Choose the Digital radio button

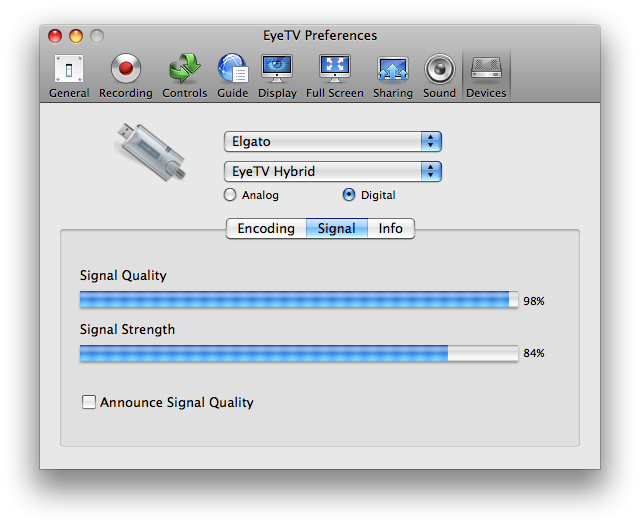pos(349,195)
